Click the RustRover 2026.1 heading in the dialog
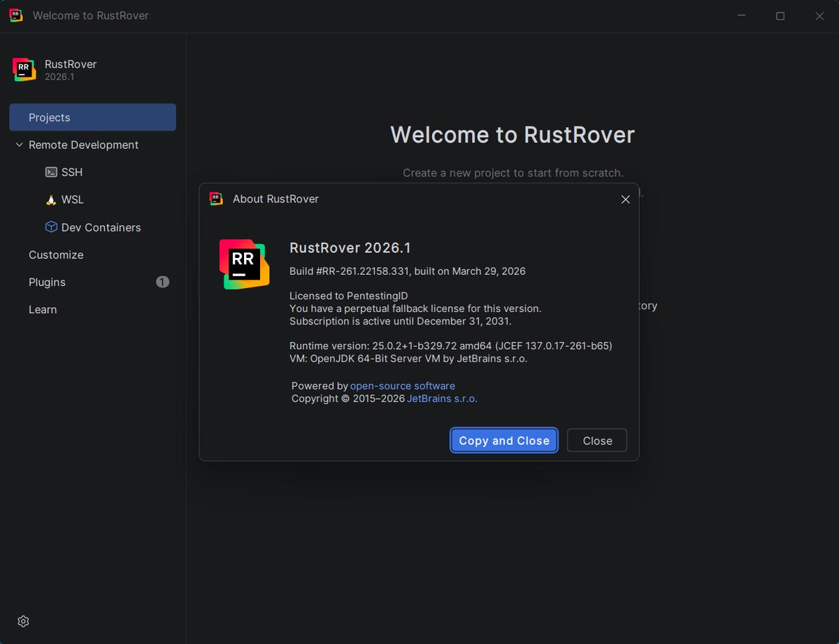The width and height of the screenshot is (839, 644). pos(350,248)
